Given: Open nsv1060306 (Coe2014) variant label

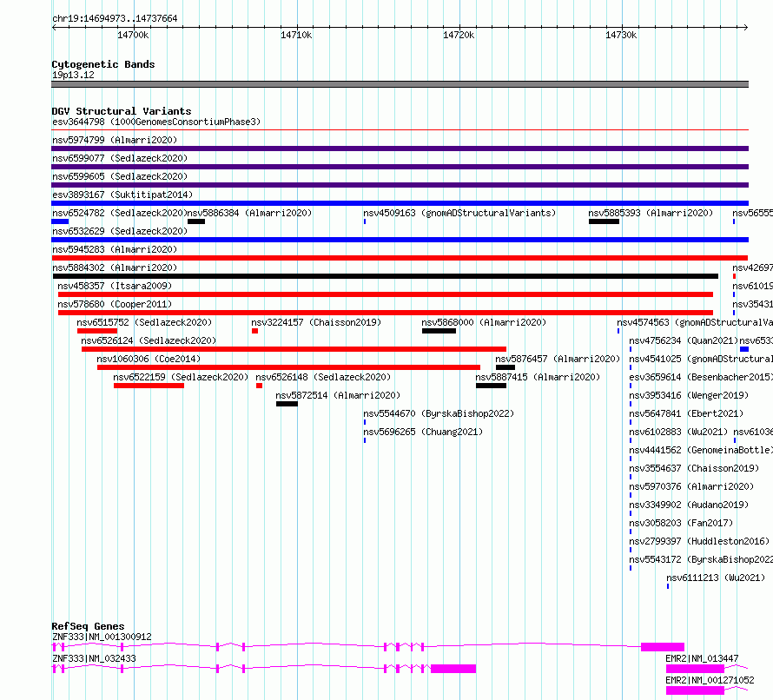Looking at the screenshot, I should (149, 359).
